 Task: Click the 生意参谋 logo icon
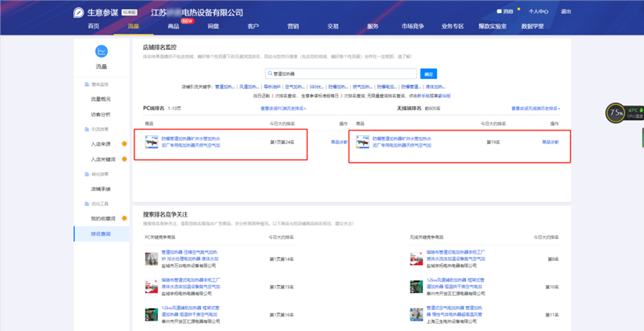coord(78,12)
